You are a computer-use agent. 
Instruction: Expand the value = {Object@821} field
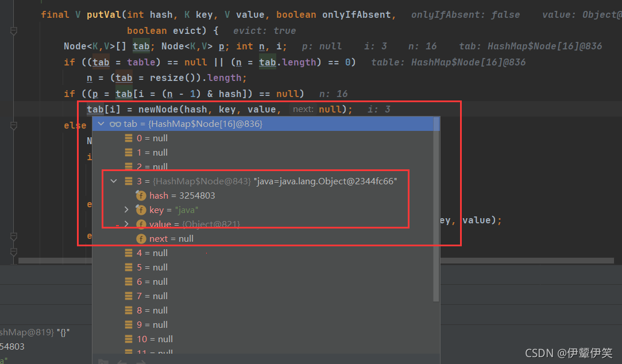126,224
